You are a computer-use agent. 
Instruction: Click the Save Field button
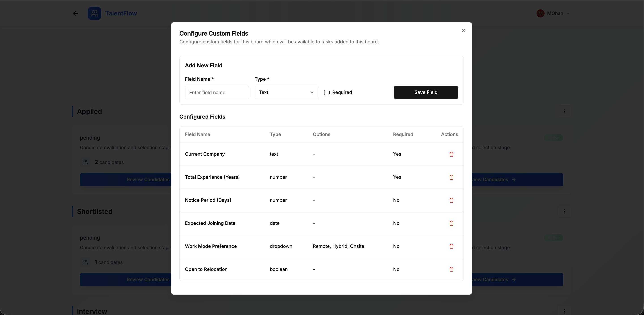coord(426,92)
